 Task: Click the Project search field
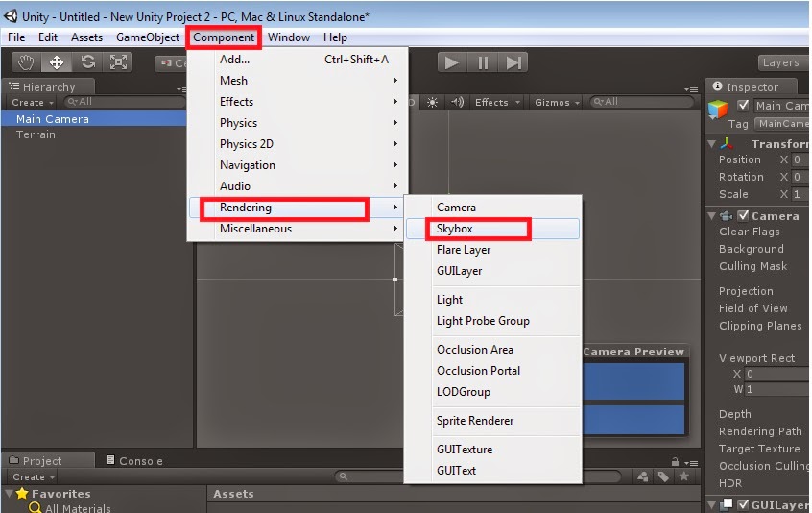coord(477,476)
